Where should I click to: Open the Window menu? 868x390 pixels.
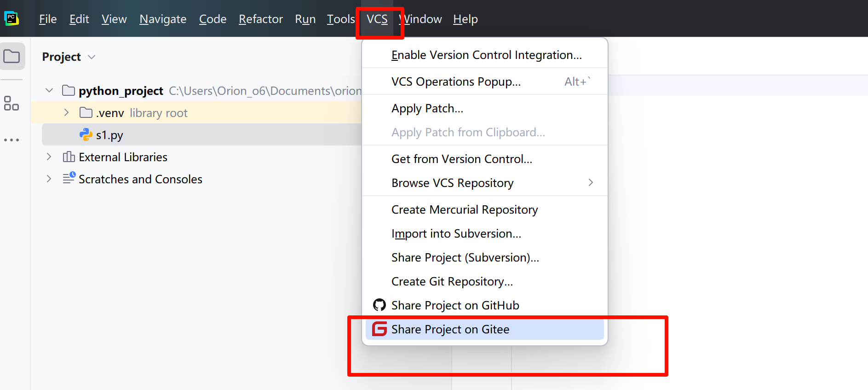(x=420, y=19)
